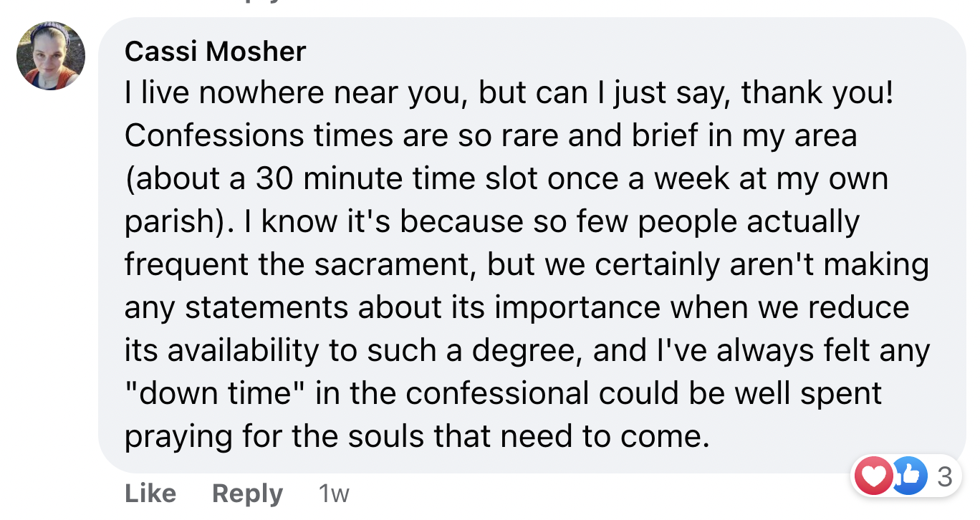Click the 1w comment timestamp

tap(333, 493)
